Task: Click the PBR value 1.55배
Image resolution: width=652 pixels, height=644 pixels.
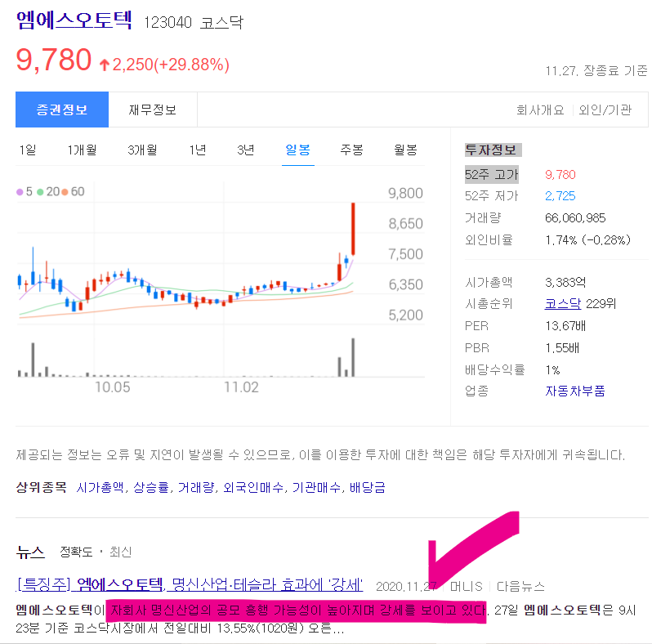Action: [562, 348]
